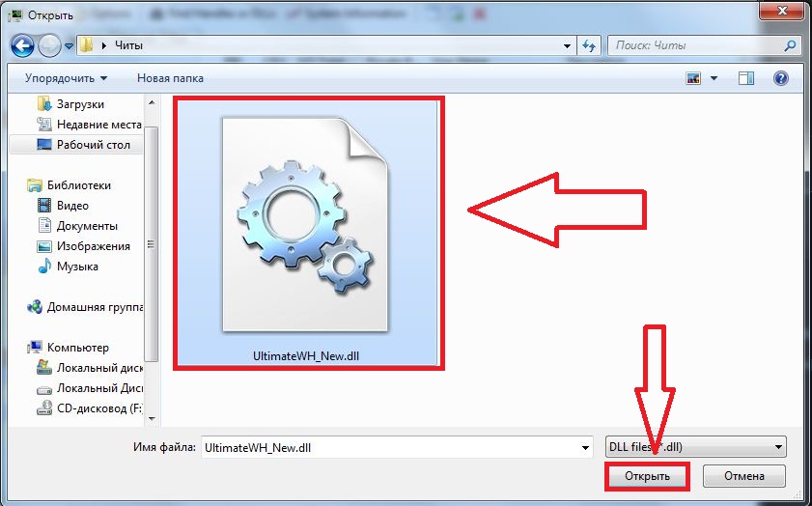
Task: Select the UltimateWH_New.dll file thumbnail
Action: (x=308, y=232)
